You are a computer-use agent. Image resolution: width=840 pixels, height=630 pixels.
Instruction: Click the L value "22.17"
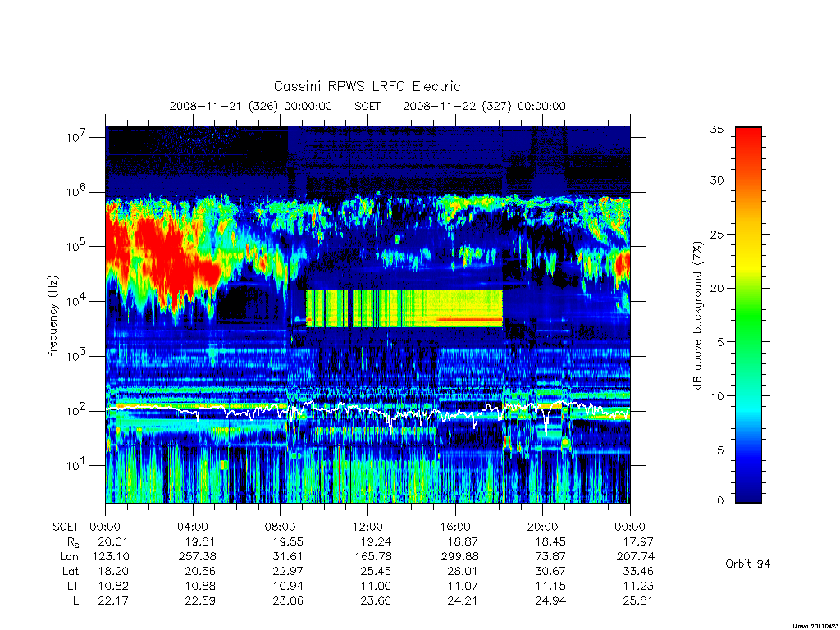pyautogui.click(x=113, y=600)
